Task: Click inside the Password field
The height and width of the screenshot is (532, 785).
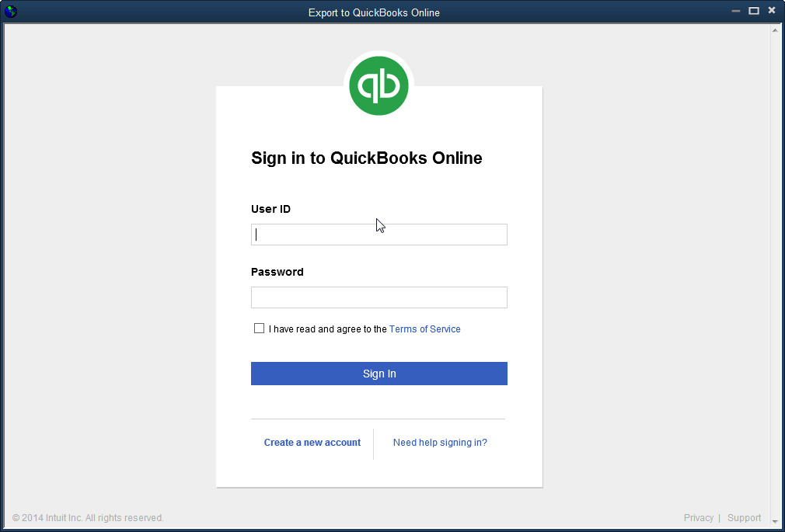Action: click(379, 297)
